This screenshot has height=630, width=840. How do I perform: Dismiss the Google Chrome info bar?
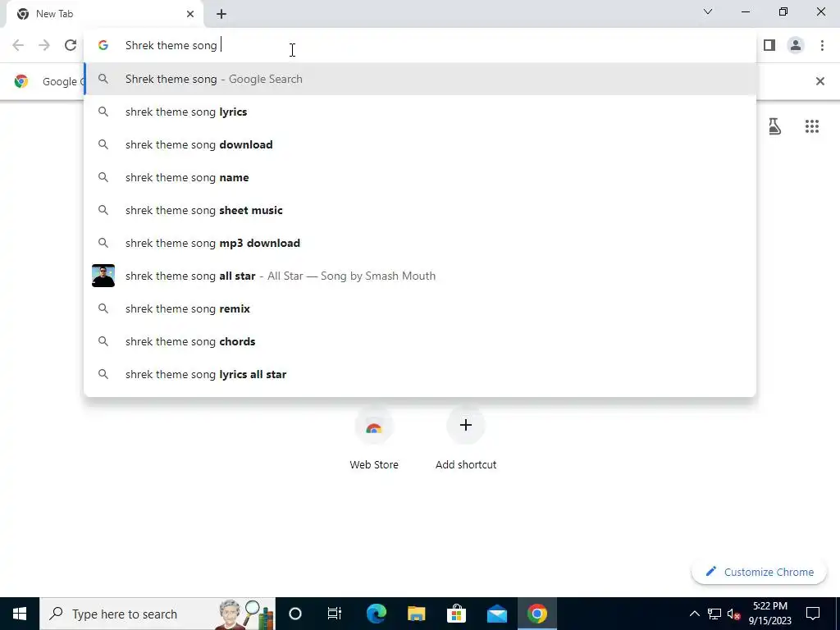820,81
